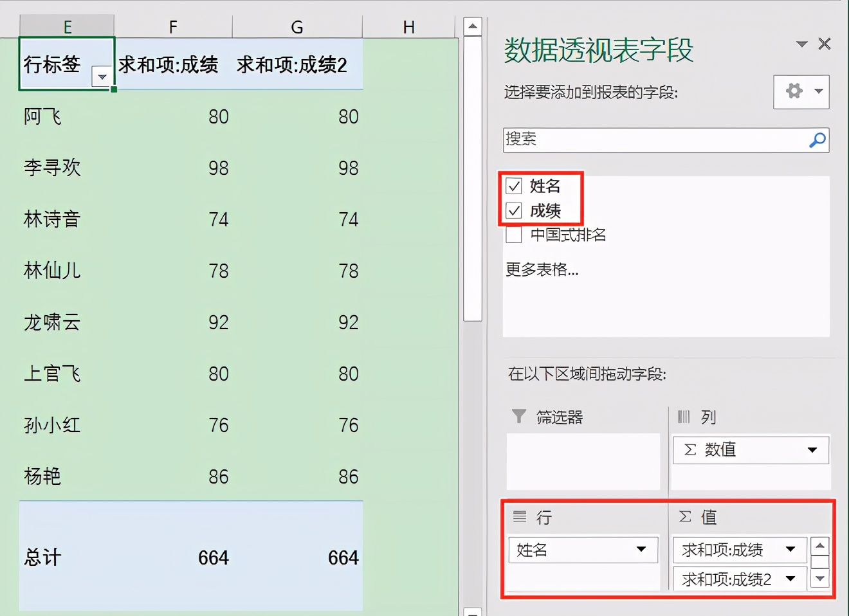The image size is (849, 616).
Task: Open the row labels filter dropdown
Action: (102, 77)
